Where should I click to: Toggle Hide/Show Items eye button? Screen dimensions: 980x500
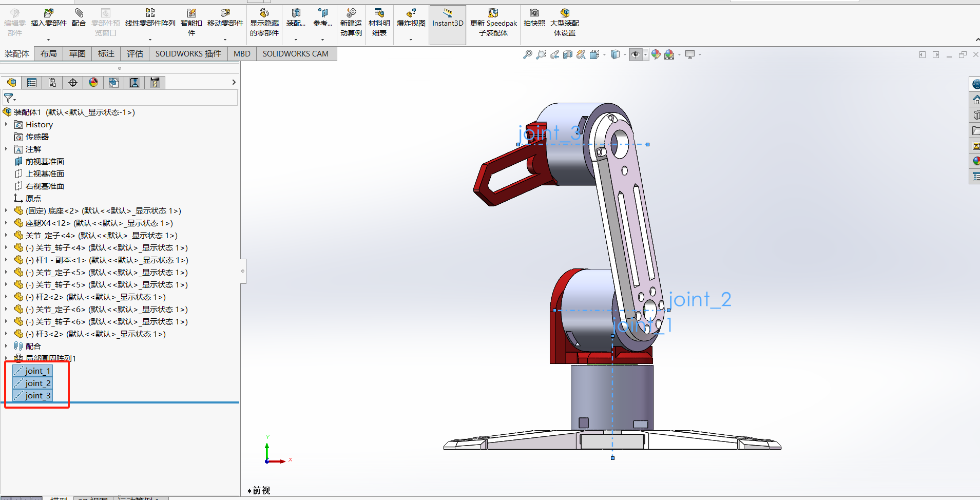coord(636,54)
